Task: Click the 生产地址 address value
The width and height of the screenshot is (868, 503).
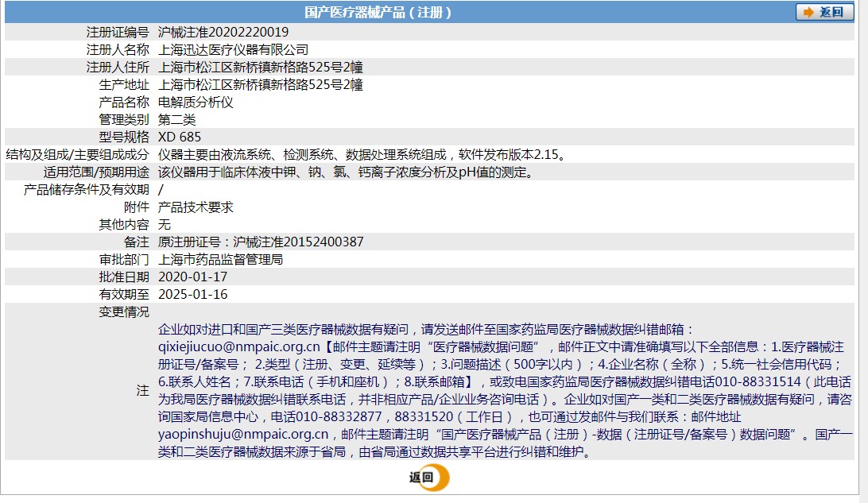Action: point(260,85)
